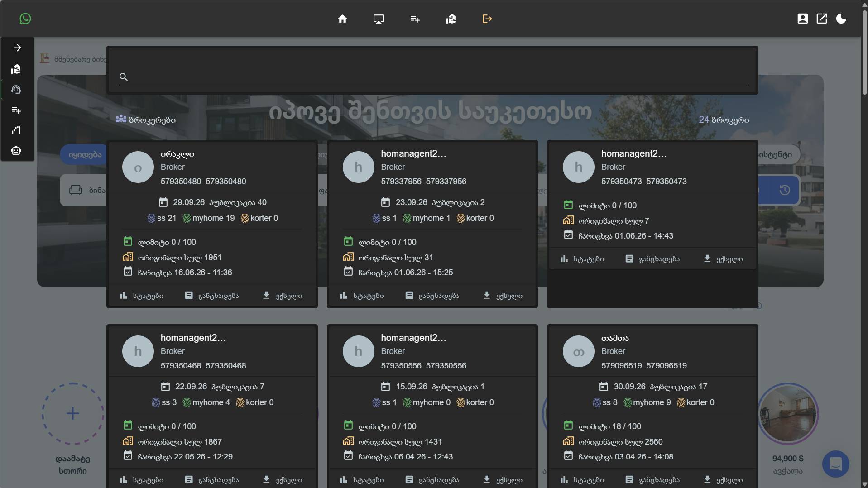Open the stairs chart icon in sidebar
The width and height of the screenshot is (868, 488).
[x=16, y=130]
